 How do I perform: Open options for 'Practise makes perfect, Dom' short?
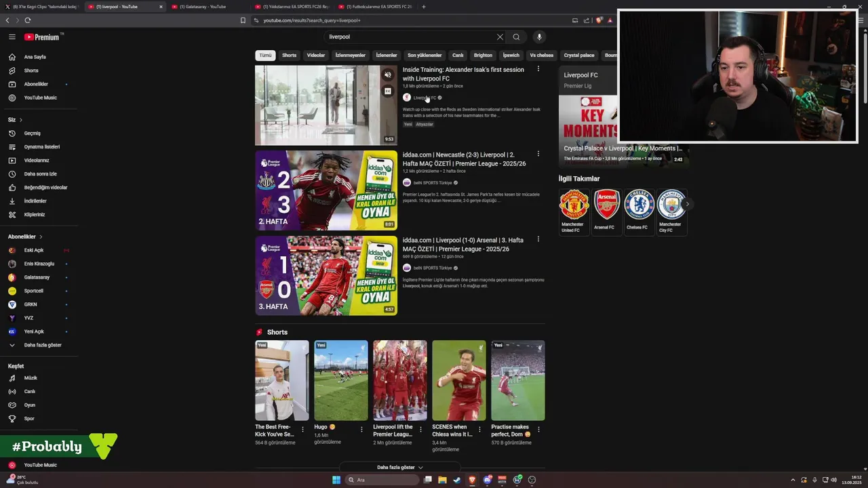click(x=539, y=430)
